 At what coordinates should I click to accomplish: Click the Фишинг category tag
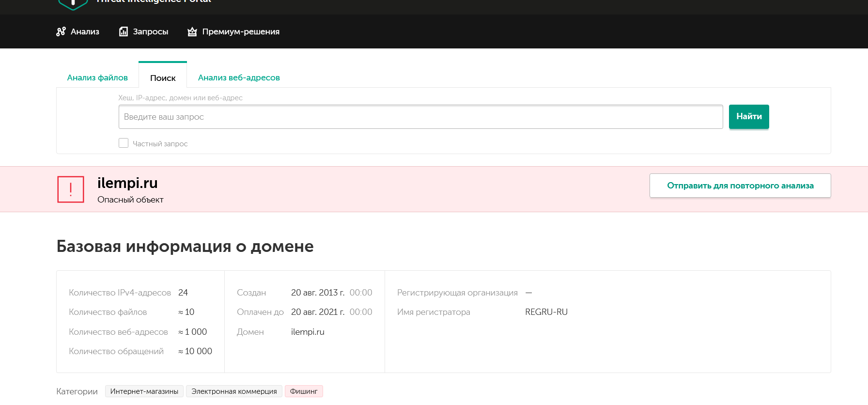pyautogui.click(x=304, y=391)
